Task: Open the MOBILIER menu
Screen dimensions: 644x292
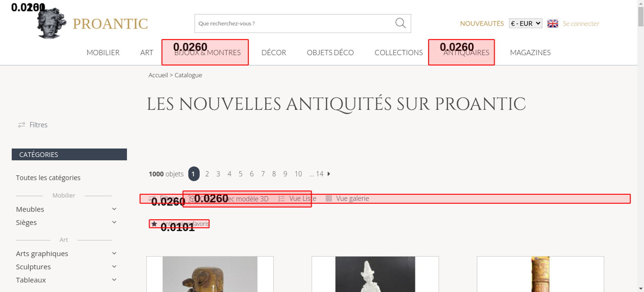Action: pos(103,52)
